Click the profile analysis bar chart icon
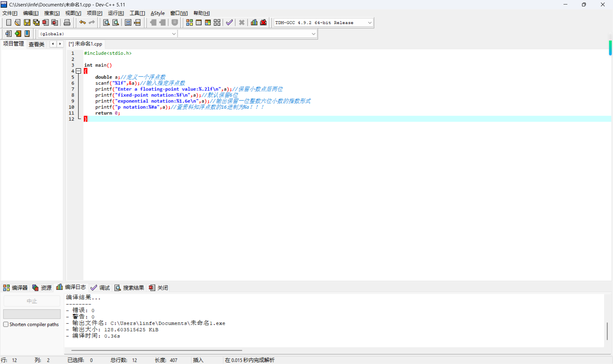 pyautogui.click(x=254, y=22)
